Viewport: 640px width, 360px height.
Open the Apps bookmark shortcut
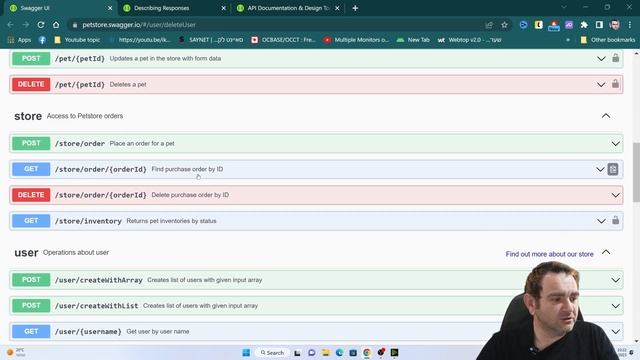[x=20, y=40]
